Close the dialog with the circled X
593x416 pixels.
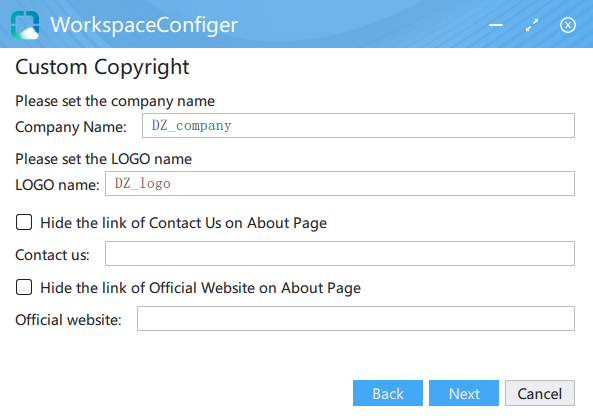point(568,25)
